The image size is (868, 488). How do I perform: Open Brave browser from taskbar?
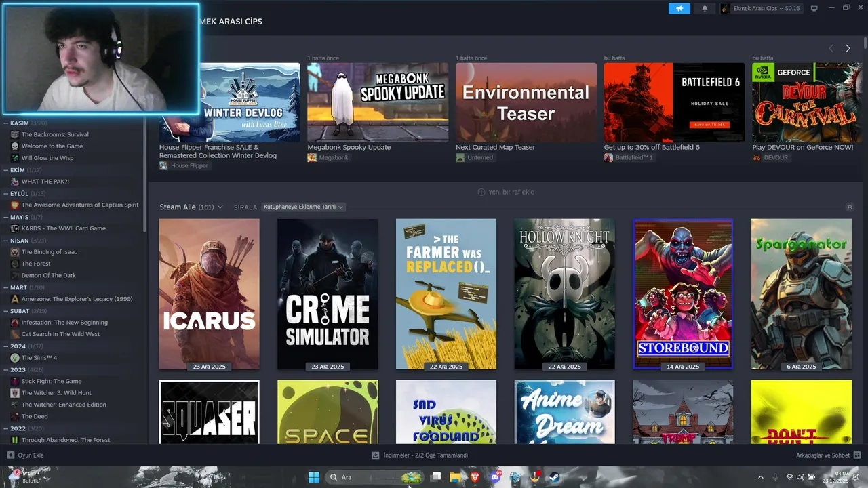pos(475,477)
